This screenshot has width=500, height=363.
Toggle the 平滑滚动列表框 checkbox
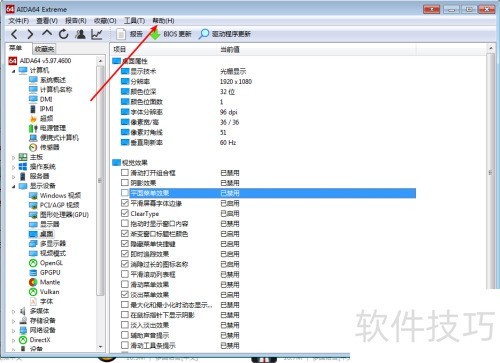(x=125, y=274)
